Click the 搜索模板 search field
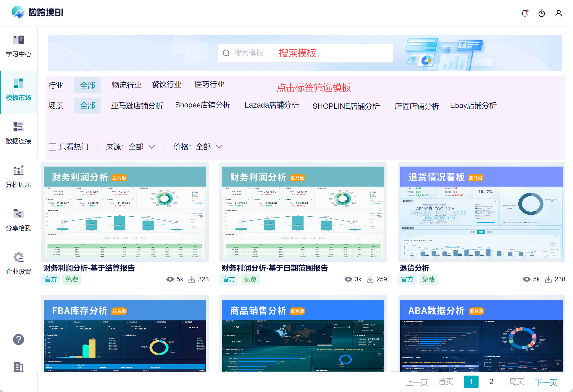 pos(305,53)
